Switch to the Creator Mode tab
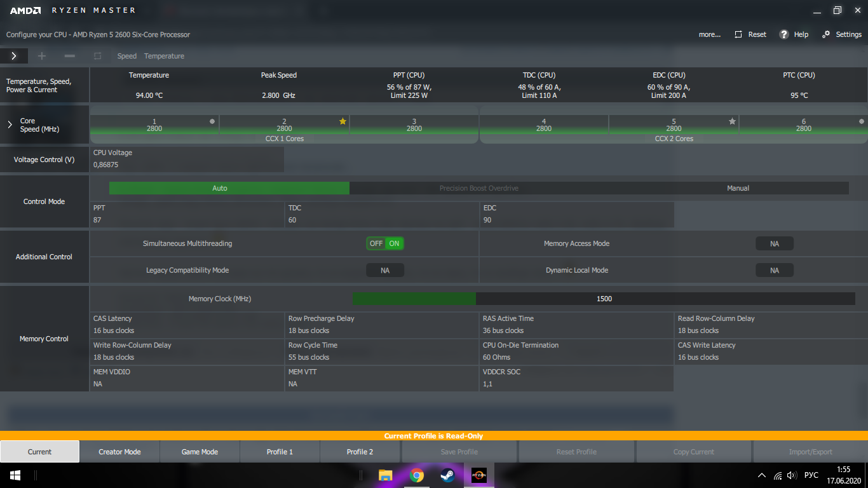Screen dimensions: 868x488 click(120, 452)
